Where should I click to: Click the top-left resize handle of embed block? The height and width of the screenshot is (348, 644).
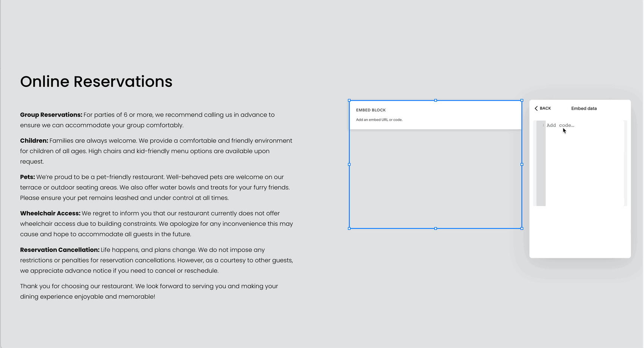click(x=349, y=100)
